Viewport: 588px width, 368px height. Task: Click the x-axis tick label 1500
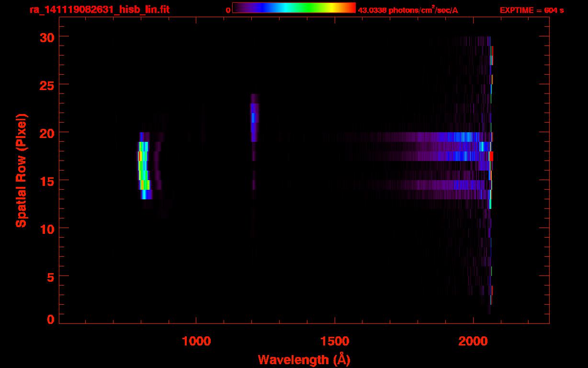point(335,341)
